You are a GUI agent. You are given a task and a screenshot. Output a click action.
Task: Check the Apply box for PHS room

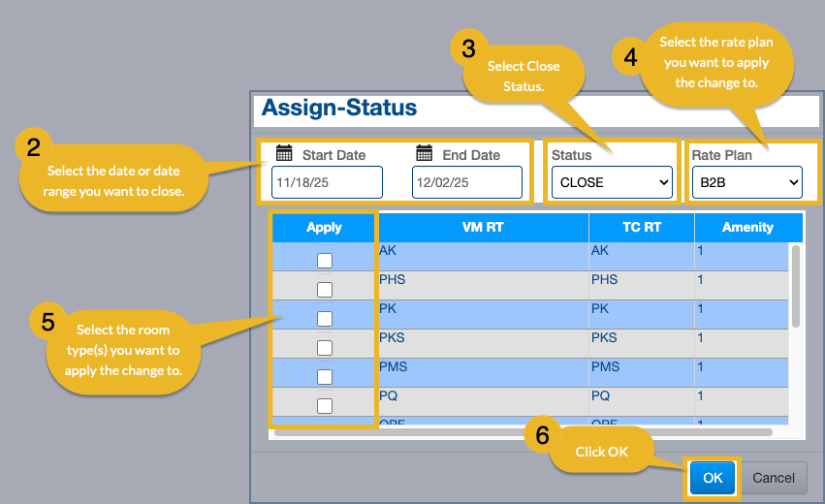click(325, 289)
